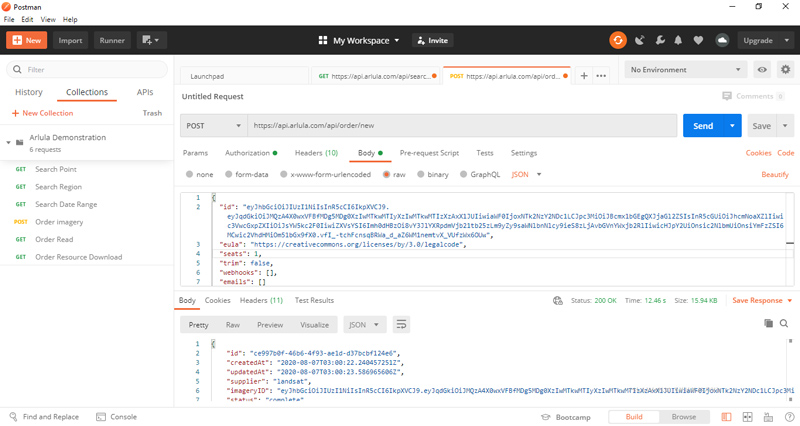The image size is (800, 426).
Task: Open the Runner
Action: pyautogui.click(x=112, y=40)
